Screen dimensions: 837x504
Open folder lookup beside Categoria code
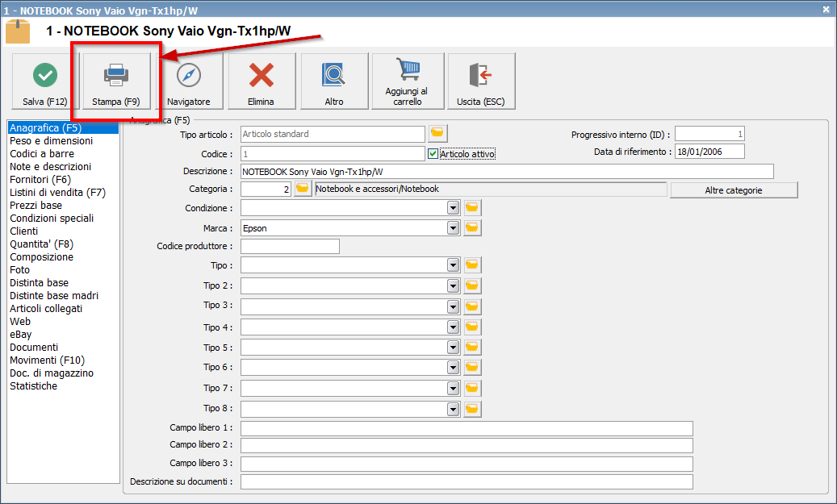coord(303,189)
